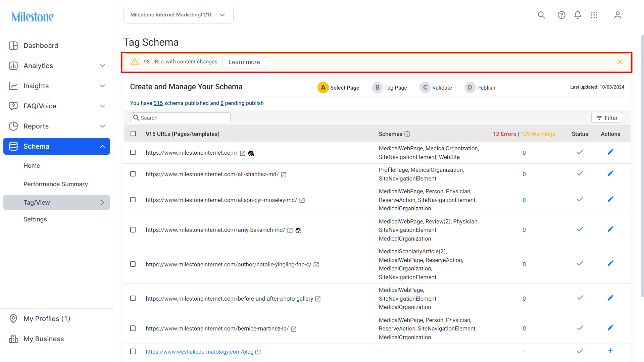Edit schema for amy-bekanich-md row
The width and height of the screenshot is (644, 362).
[610, 229]
